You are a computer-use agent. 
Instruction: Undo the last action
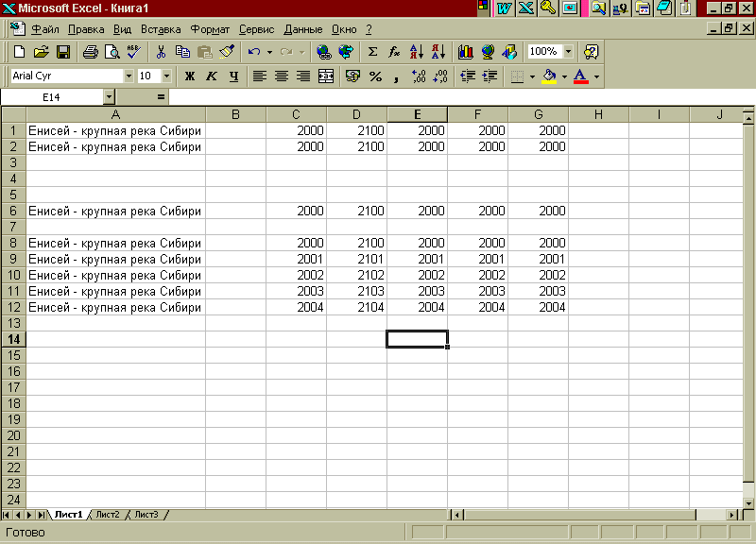pyautogui.click(x=254, y=52)
